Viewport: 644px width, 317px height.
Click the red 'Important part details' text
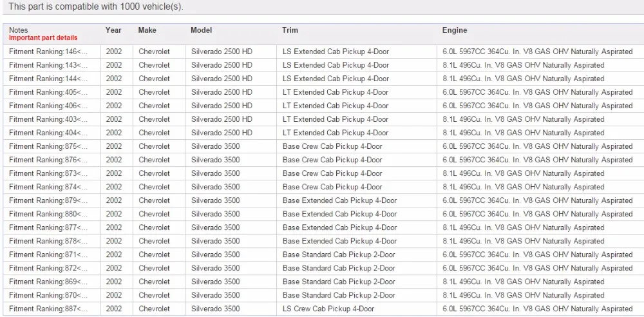pyautogui.click(x=43, y=38)
